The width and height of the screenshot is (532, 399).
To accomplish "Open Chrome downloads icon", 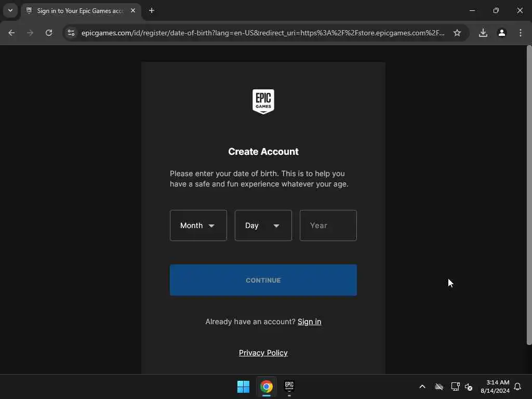I will click(x=483, y=33).
